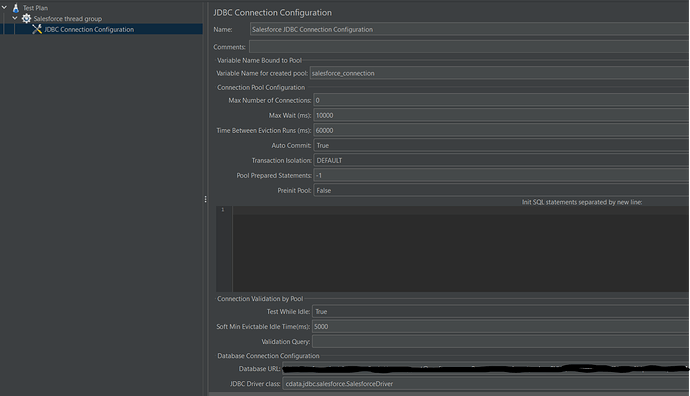Click Pool Prepared Statements field
Screen dimensions: 690x396
pyautogui.click(x=502, y=175)
